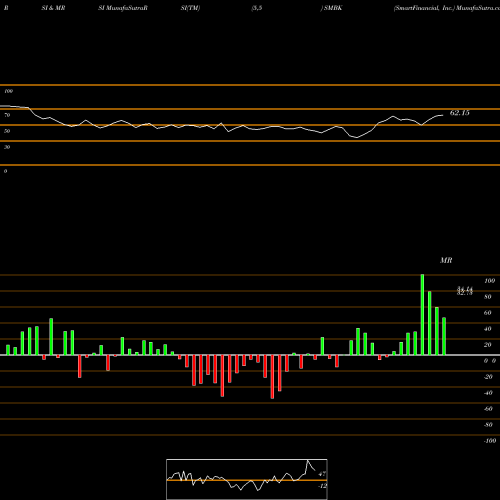The width and height of the screenshot is (500, 500).
Task: Click the 40 label on MR axis
Action: pyautogui.click(x=488, y=329)
